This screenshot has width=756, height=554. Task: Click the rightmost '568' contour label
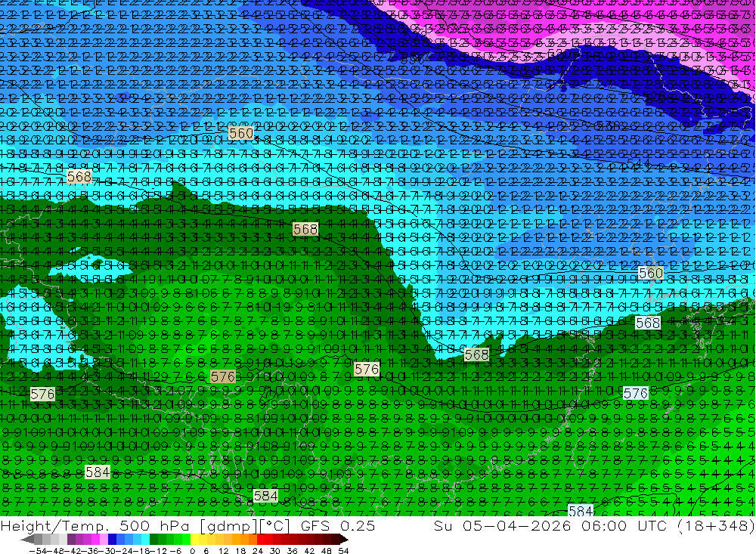point(648,323)
